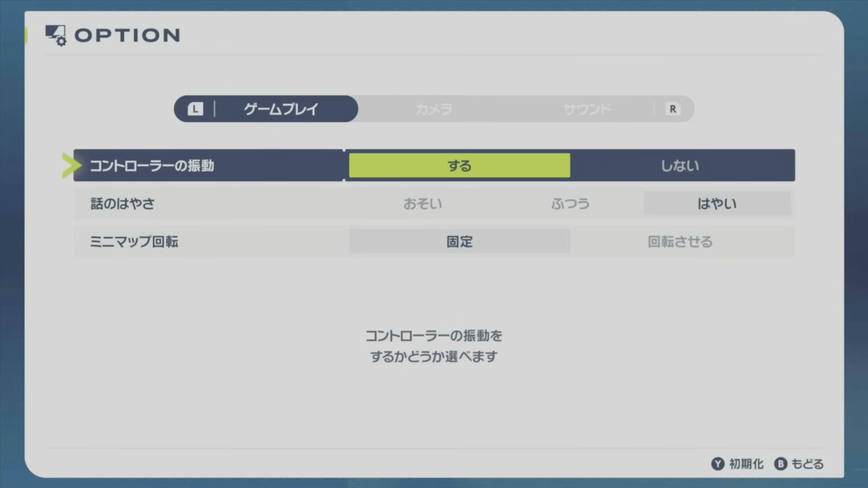Click the もどる back label

807,464
